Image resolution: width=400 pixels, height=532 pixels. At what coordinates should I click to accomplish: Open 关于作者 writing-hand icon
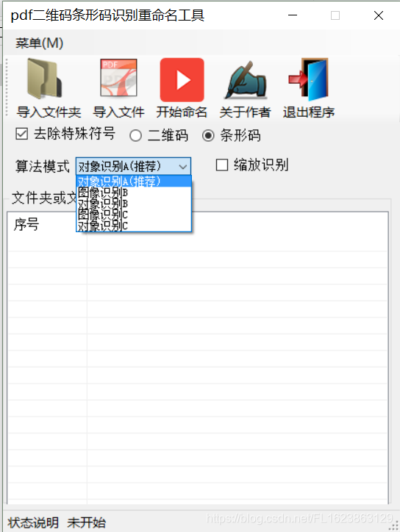[x=246, y=80]
